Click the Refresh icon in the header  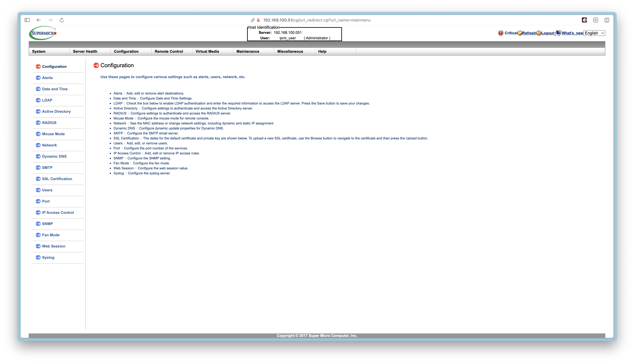coord(520,33)
